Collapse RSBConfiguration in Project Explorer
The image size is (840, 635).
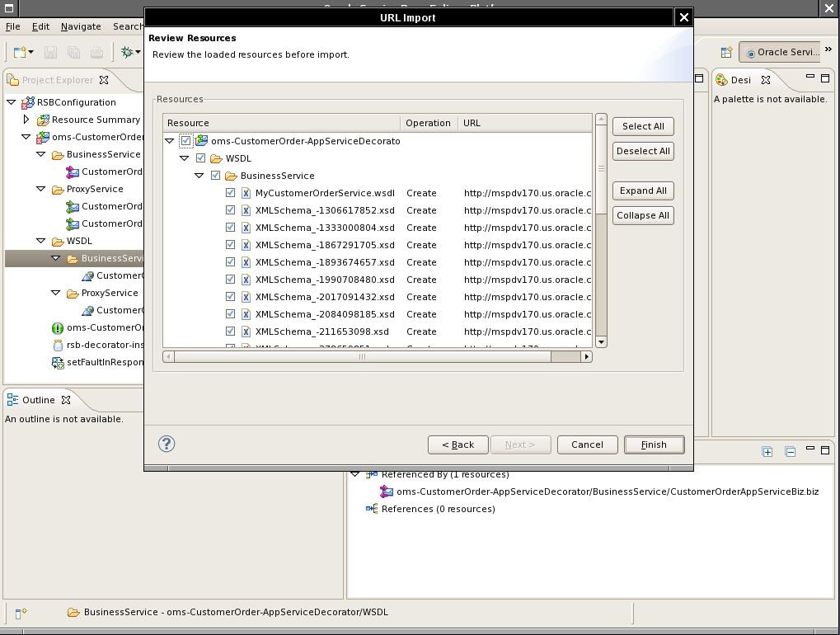coord(12,101)
